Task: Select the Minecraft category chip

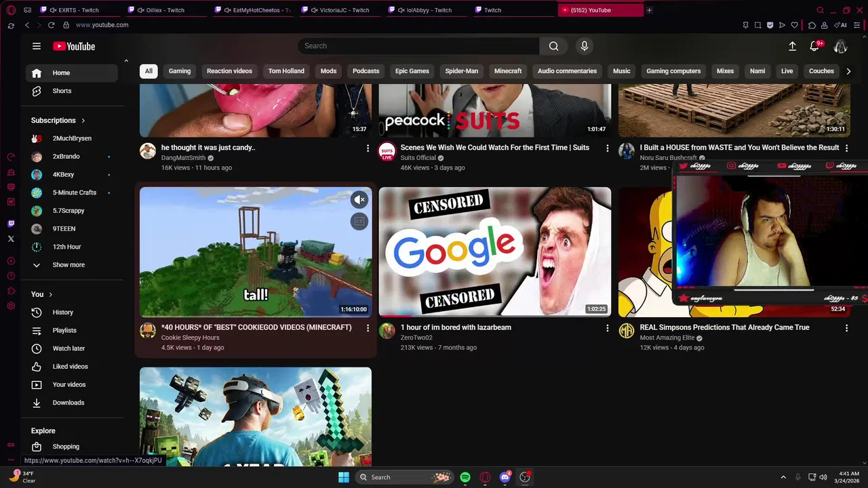Action: pyautogui.click(x=508, y=71)
